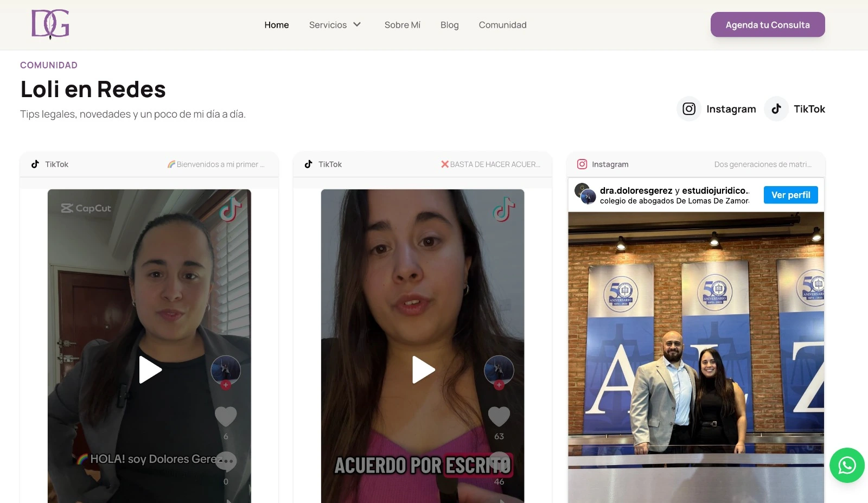Navigate to the Blog section
The height and width of the screenshot is (503, 868).
(449, 25)
